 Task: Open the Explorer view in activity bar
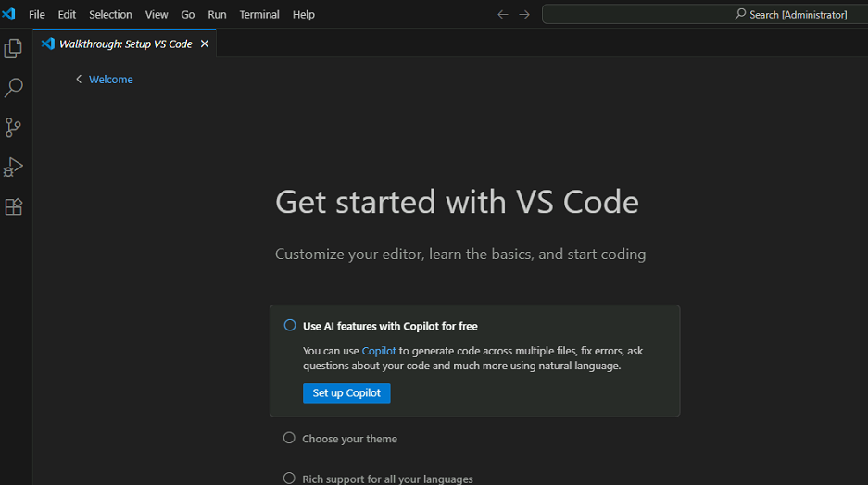tap(13, 49)
